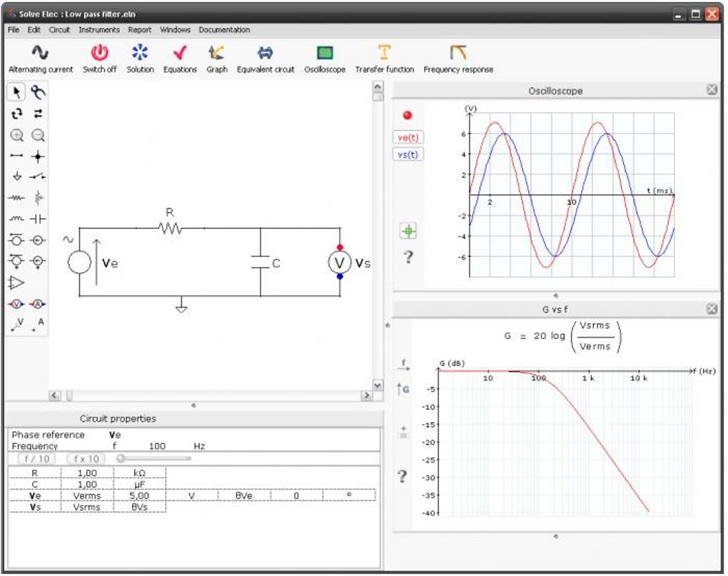Click the rotate component tool
The image size is (728, 576).
click(16, 113)
